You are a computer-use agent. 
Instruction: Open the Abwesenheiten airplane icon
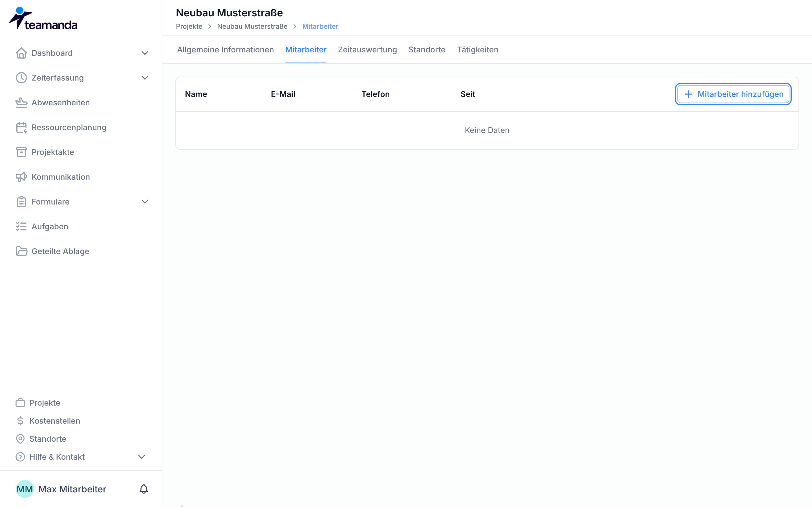[21, 103]
